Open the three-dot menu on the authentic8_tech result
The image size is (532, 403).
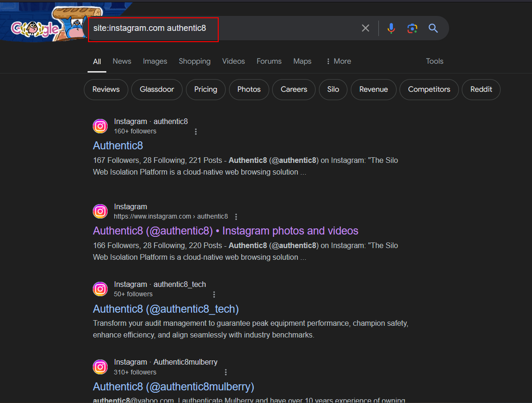pos(214,294)
